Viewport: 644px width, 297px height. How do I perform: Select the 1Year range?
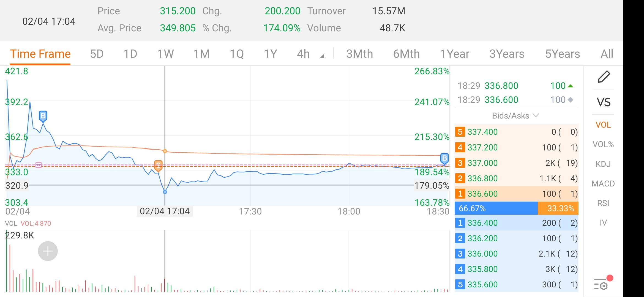point(455,54)
